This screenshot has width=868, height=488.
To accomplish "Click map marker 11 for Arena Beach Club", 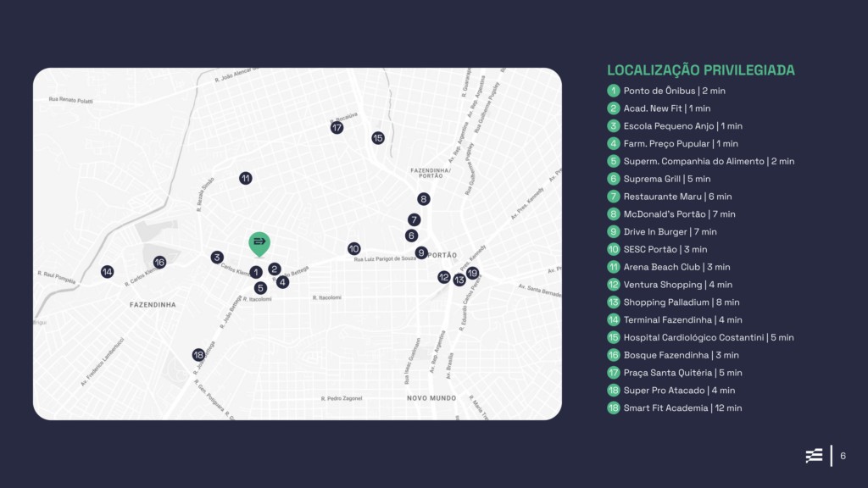I will click(x=246, y=178).
